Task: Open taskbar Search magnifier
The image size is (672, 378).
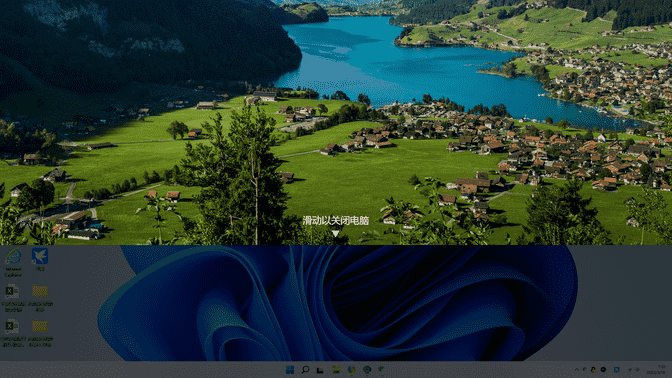Action: tap(305, 369)
